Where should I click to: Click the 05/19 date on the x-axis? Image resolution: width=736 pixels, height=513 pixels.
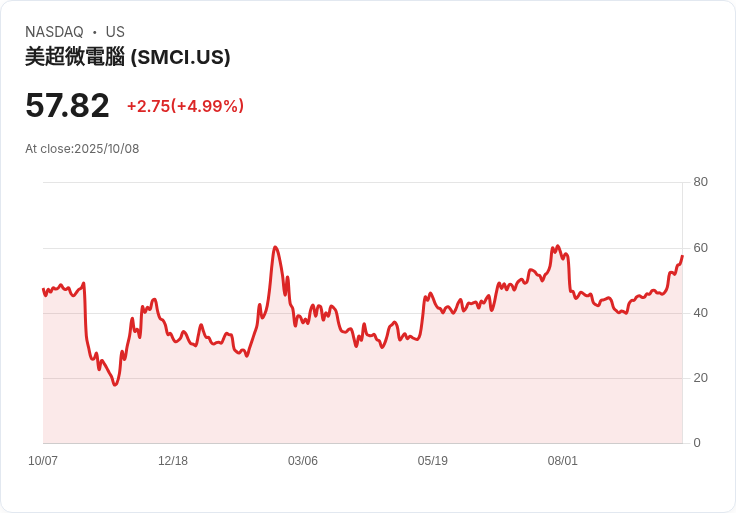click(x=433, y=461)
